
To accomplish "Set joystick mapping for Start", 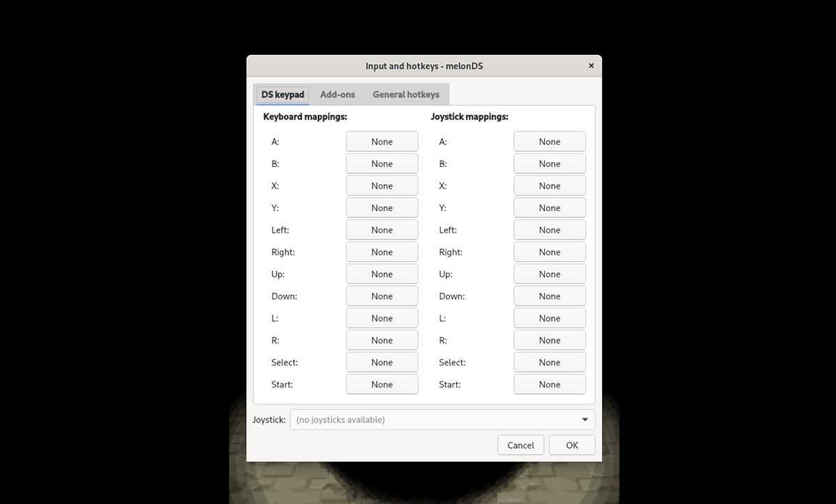I will (x=550, y=384).
